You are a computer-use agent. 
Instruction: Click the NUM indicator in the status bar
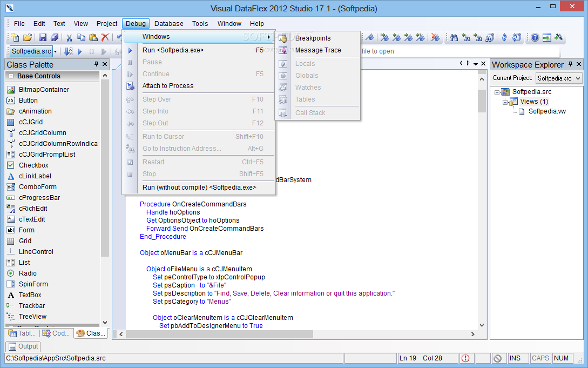pyautogui.click(x=561, y=358)
